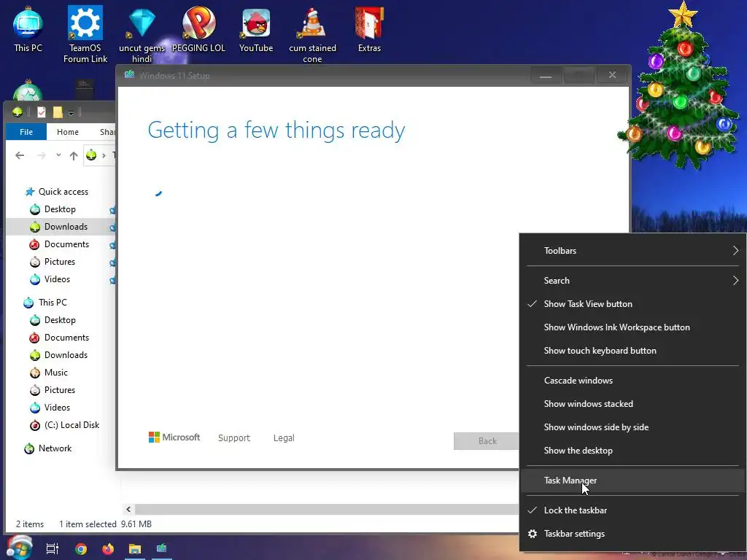The image size is (747, 560).
Task: Click the Start button on the taskbar
Action: pyautogui.click(x=19, y=548)
